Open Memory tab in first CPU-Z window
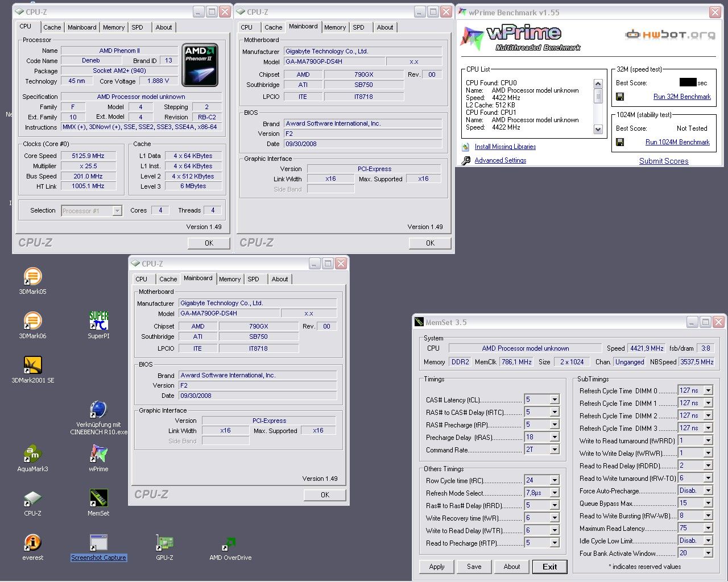 (x=114, y=27)
